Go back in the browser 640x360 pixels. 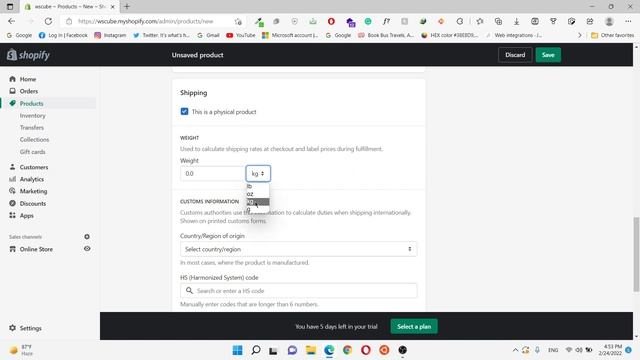(x=11, y=21)
